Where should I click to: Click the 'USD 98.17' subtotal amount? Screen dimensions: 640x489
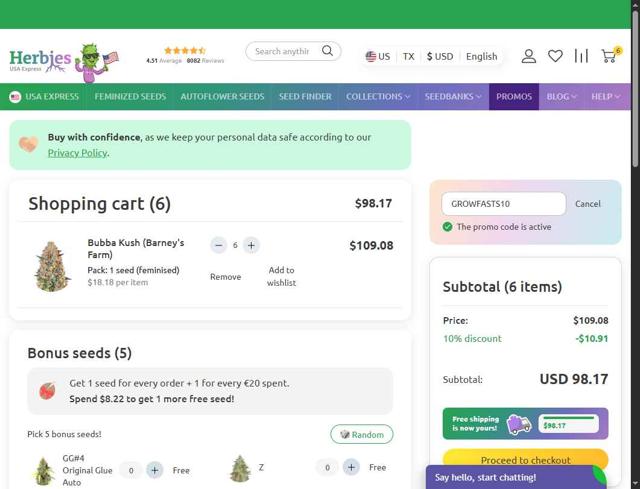click(574, 379)
